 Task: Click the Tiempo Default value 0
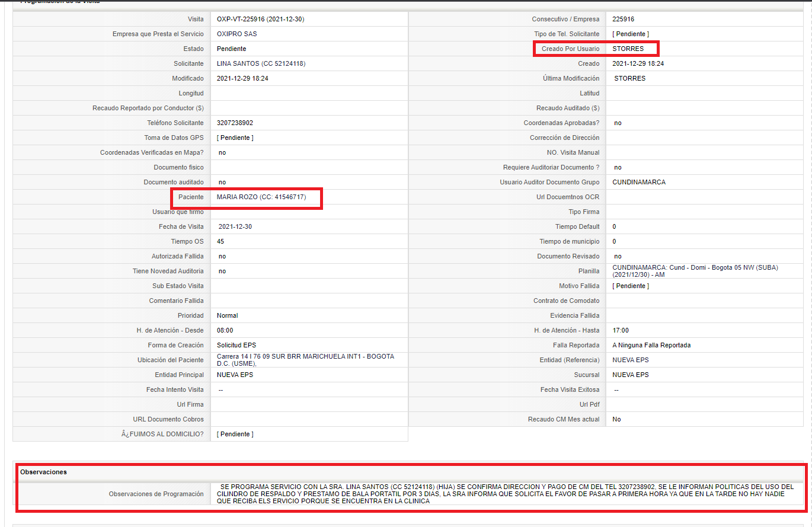point(614,226)
